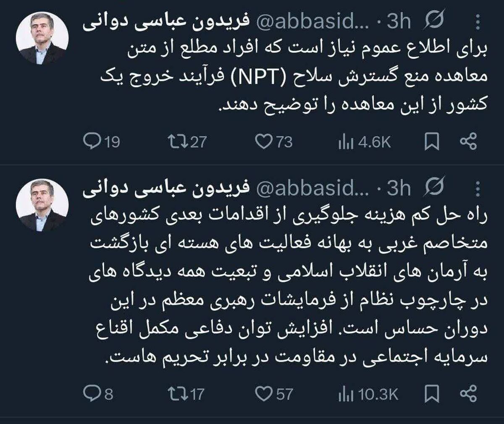View analytics of first tweet (4.6K views)
This screenshot has height=424, width=504.
(345, 143)
